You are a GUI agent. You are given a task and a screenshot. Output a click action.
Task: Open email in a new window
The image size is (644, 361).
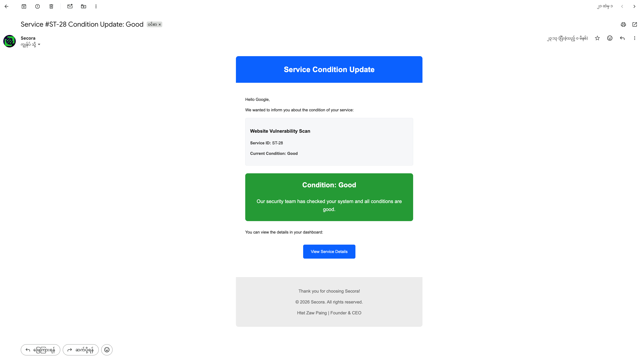634,24
